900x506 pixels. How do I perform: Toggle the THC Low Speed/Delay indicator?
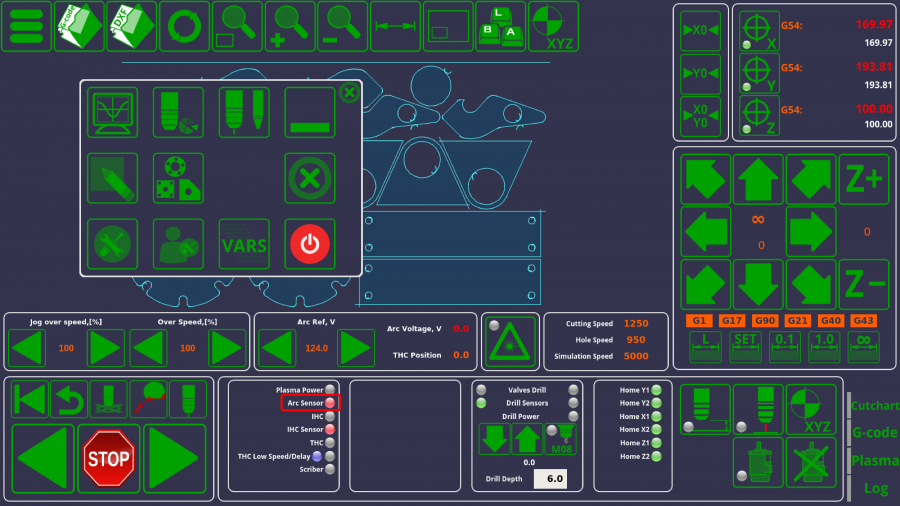click(329, 456)
